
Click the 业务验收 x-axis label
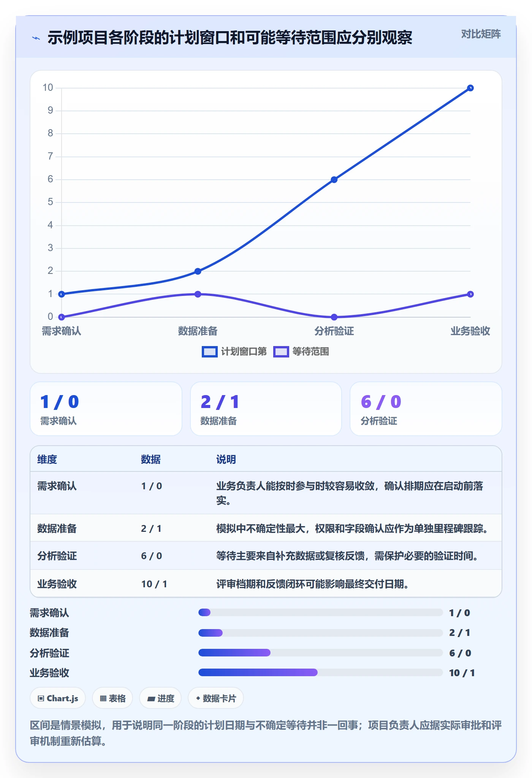pos(470,331)
